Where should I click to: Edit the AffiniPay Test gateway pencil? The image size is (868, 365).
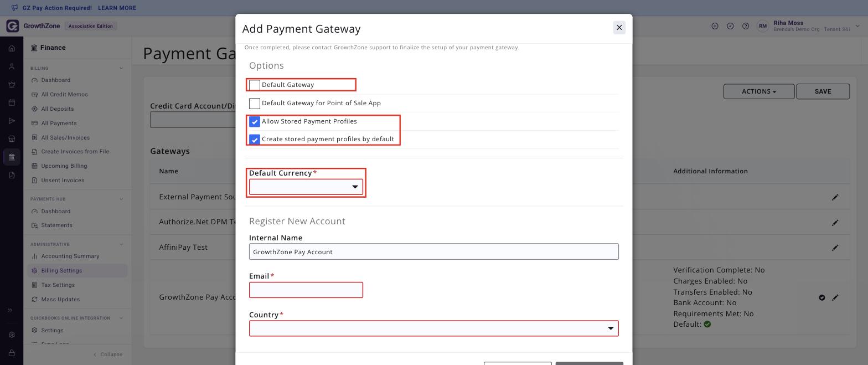tap(835, 248)
